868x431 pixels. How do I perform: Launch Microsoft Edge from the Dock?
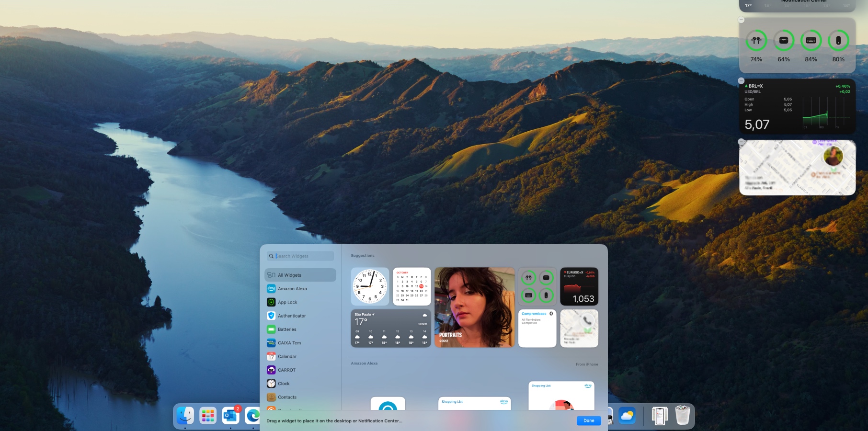click(252, 415)
